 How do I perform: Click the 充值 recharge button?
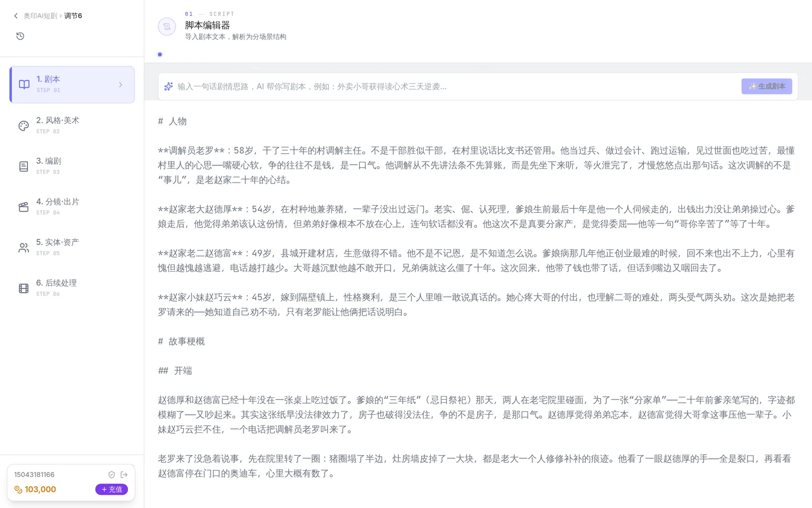point(112,489)
